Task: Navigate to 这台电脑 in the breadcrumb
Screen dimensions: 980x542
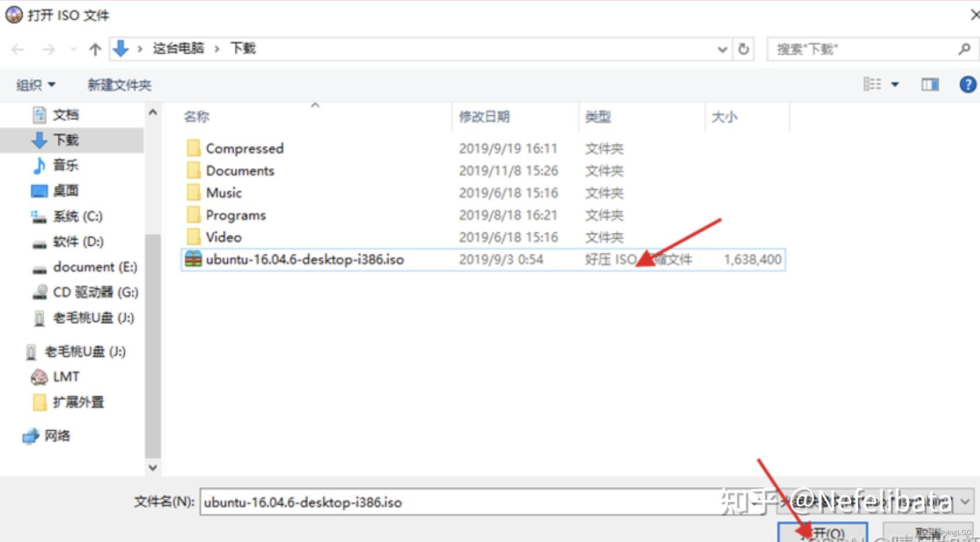Action: click(x=178, y=49)
